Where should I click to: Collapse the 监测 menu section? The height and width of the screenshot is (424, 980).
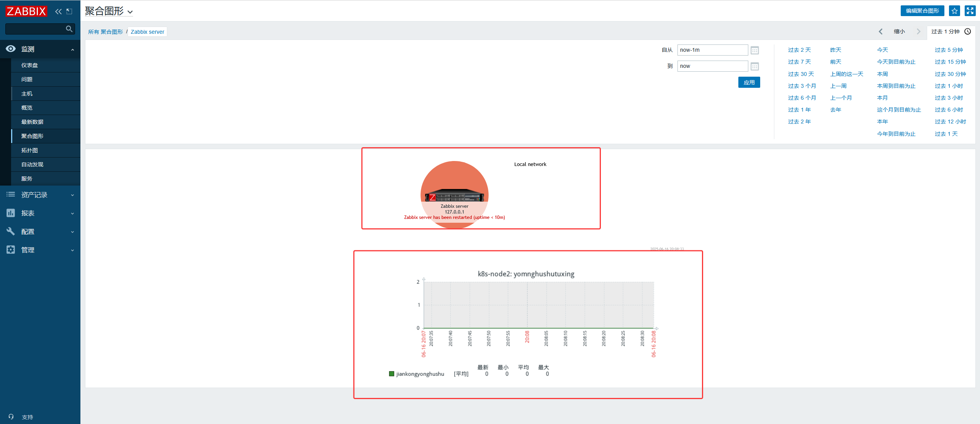(72, 49)
